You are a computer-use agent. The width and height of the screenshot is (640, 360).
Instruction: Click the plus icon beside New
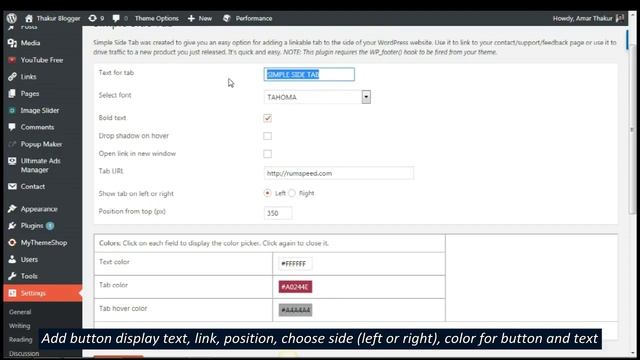coord(191,18)
